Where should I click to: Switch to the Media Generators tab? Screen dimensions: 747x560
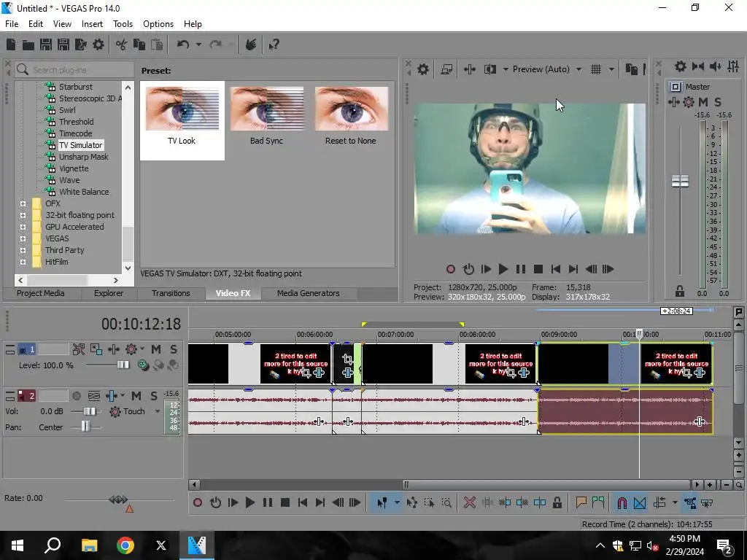tap(309, 293)
